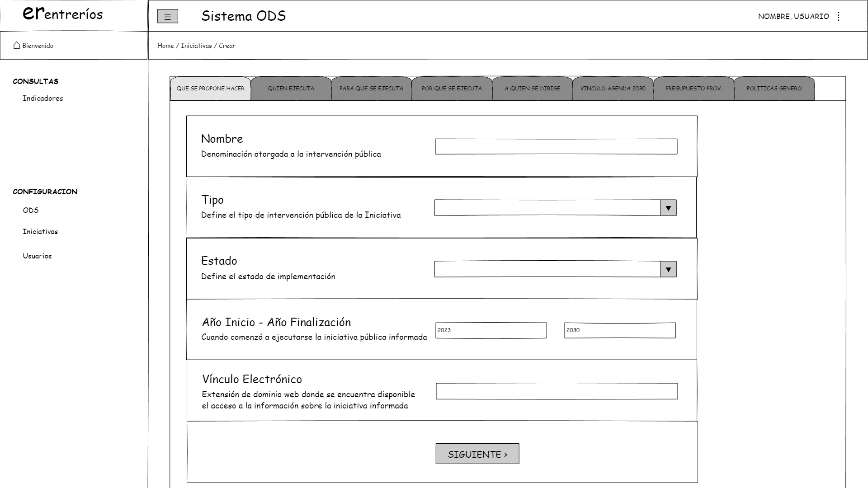Click the start year field showing 2023
The height and width of the screenshot is (488, 868).
(491, 330)
